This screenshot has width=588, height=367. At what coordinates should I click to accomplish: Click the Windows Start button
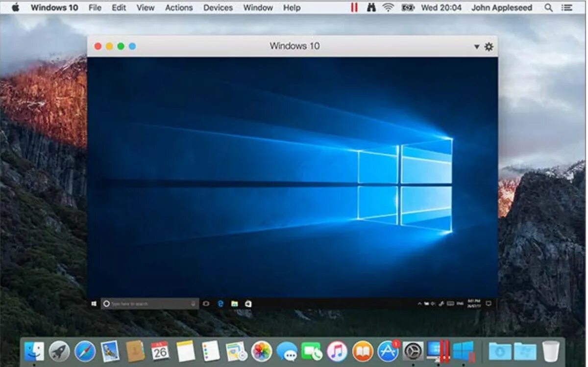tap(94, 304)
